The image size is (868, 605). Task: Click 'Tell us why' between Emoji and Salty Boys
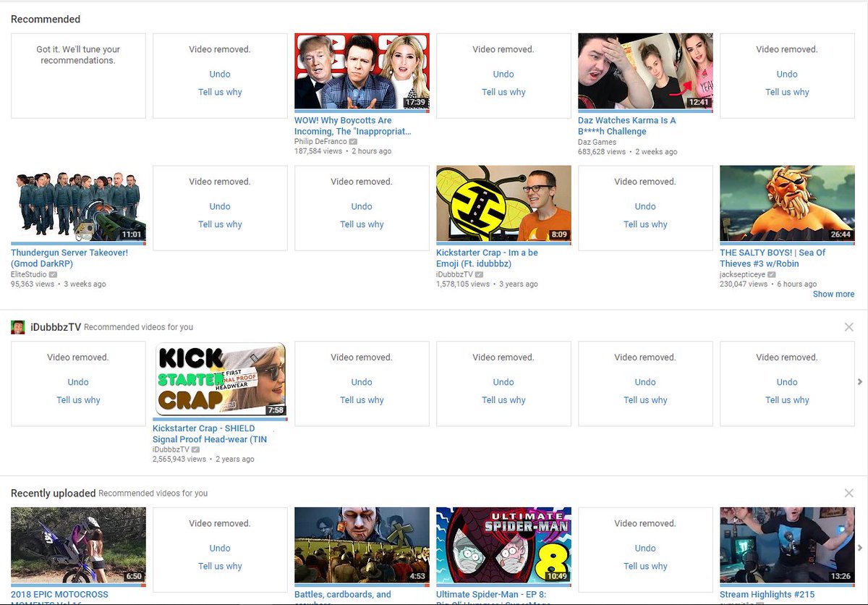(x=645, y=224)
